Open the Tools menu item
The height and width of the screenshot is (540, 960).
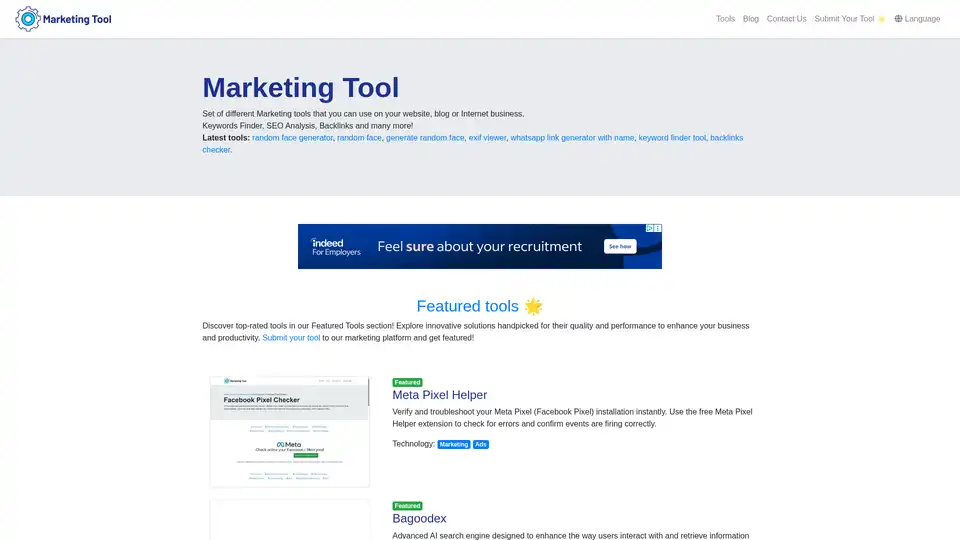coord(725,19)
